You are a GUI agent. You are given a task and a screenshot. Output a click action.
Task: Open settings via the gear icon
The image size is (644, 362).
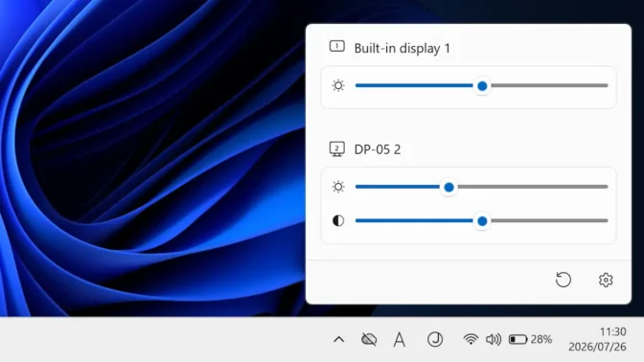(606, 280)
